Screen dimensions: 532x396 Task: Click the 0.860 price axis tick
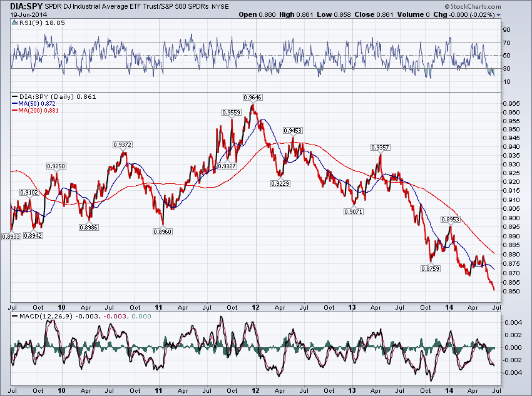(511, 291)
